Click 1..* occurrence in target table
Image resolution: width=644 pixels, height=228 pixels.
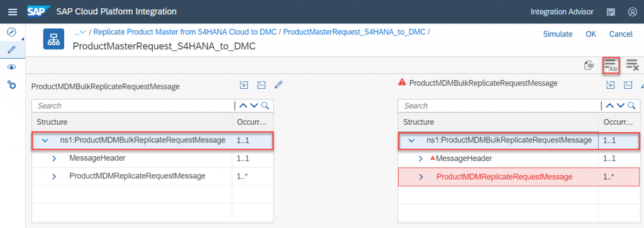[608, 177]
